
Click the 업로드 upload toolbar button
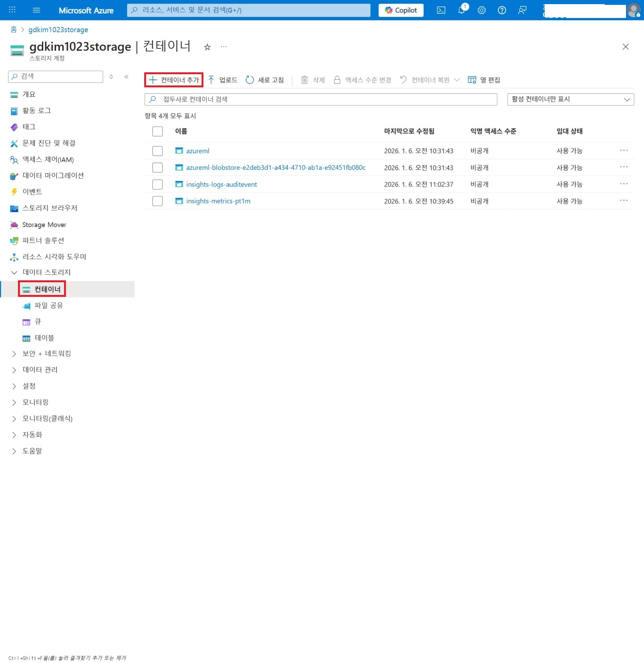pyautogui.click(x=223, y=80)
